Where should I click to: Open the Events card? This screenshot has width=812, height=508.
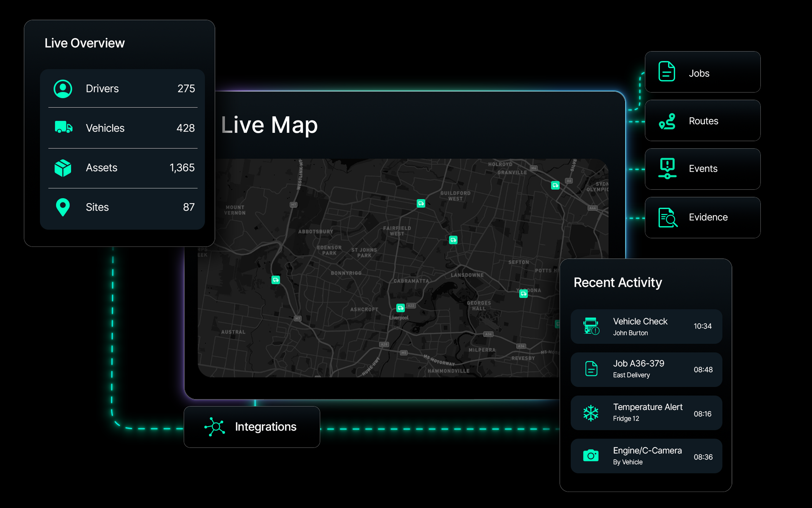tap(703, 169)
